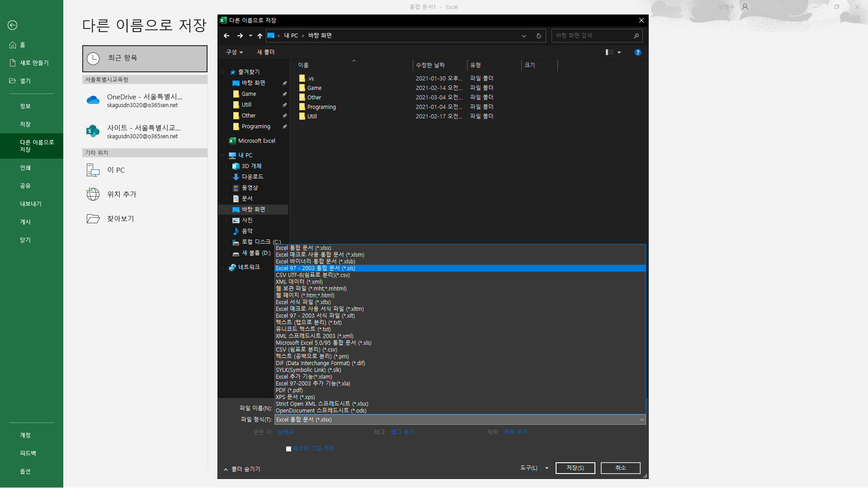Screen dimensions: 868x488
Task: Click 찾아보기 folder icon
Action: [93, 219]
